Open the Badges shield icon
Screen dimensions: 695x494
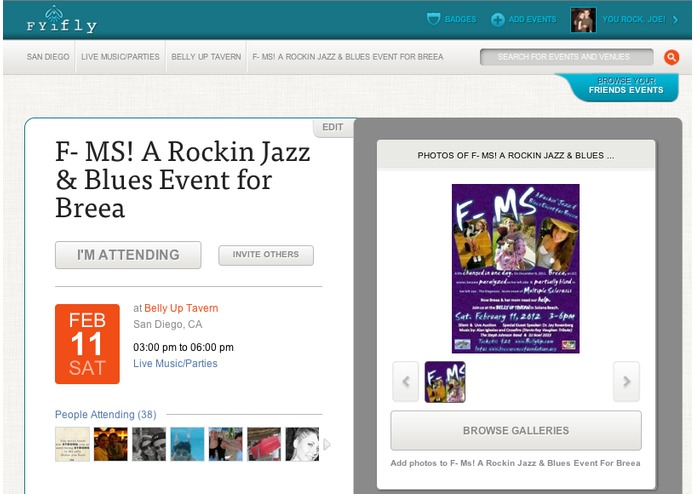pyautogui.click(x=433, y=19)
